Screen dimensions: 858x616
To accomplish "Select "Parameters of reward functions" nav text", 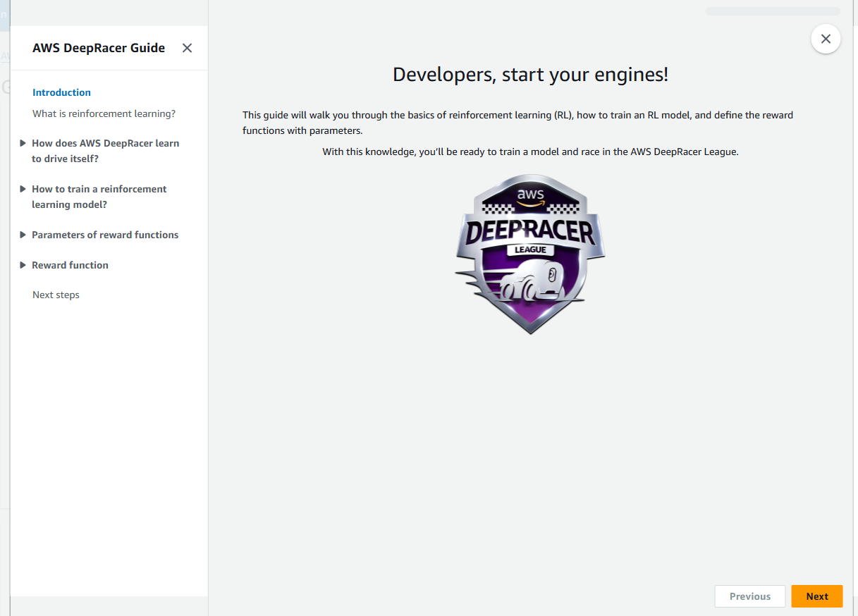I will 104,235.
